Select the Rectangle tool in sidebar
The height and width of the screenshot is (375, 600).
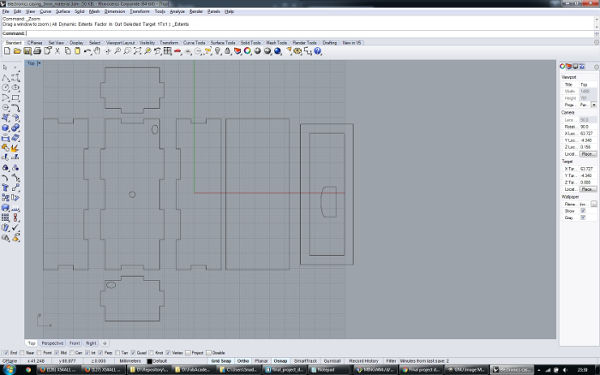click(16, 98)
